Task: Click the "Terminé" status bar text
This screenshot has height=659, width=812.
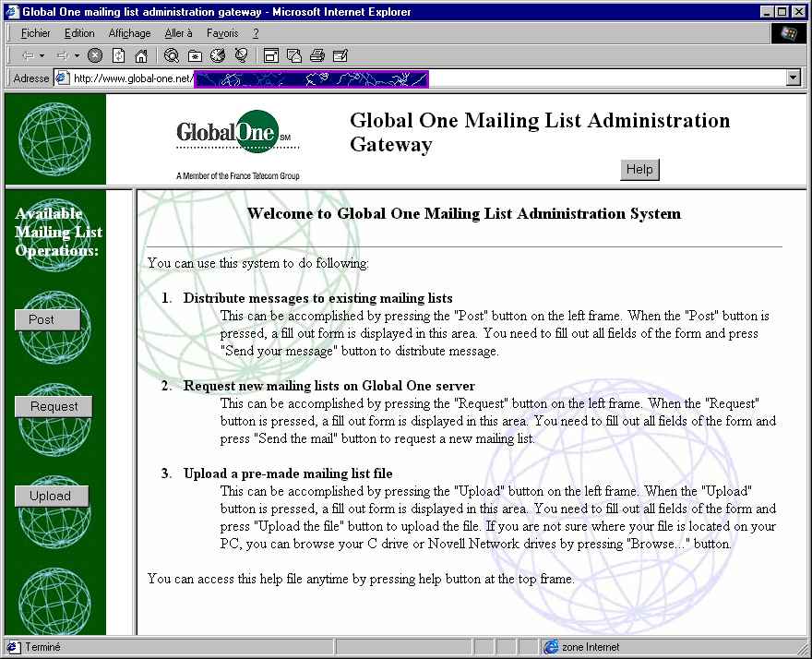Action: coord(42,647)
